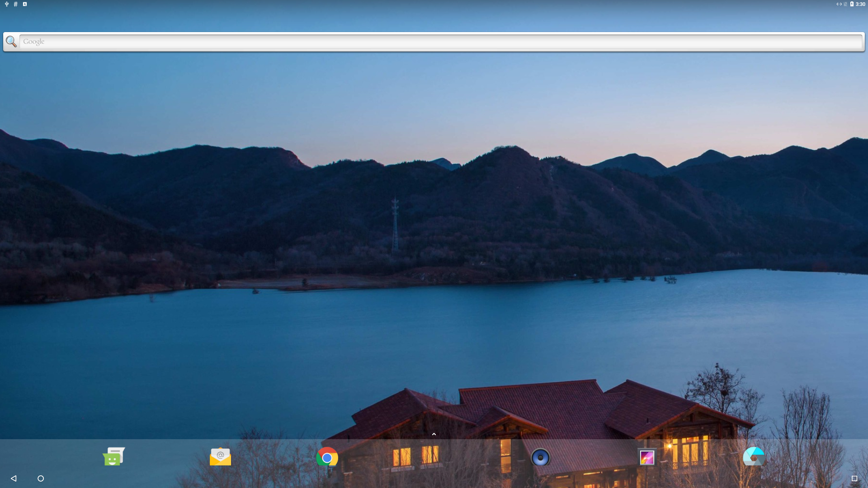Expand the app drawer with up chevron
This screenshot has height=488, width=868.
(434, 434)
